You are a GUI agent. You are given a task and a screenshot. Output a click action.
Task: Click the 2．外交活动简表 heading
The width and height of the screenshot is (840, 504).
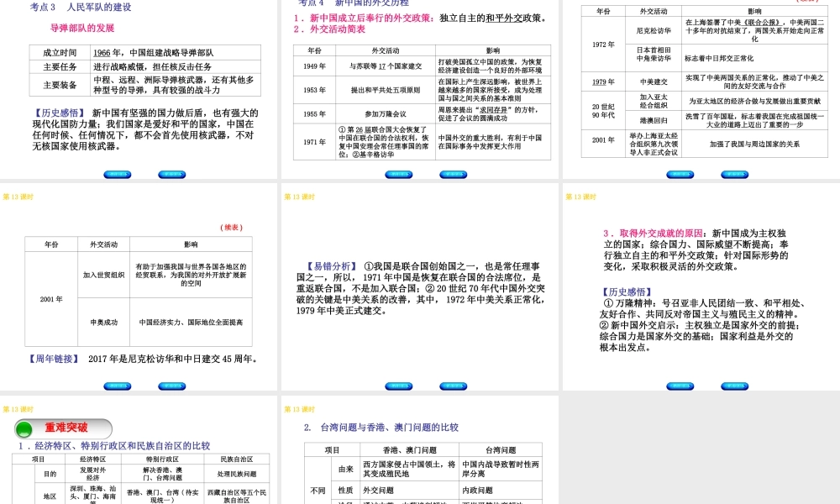point(329,29)
